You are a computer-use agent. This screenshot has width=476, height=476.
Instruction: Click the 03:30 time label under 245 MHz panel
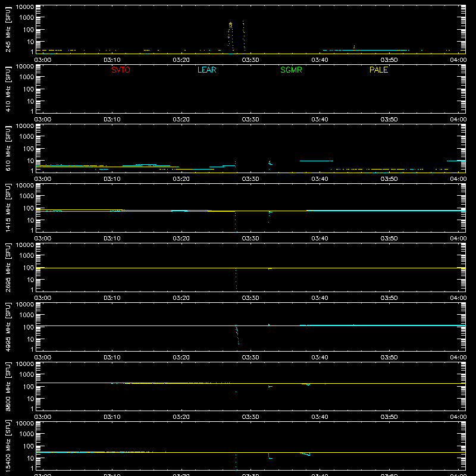(x=250, y=60)
